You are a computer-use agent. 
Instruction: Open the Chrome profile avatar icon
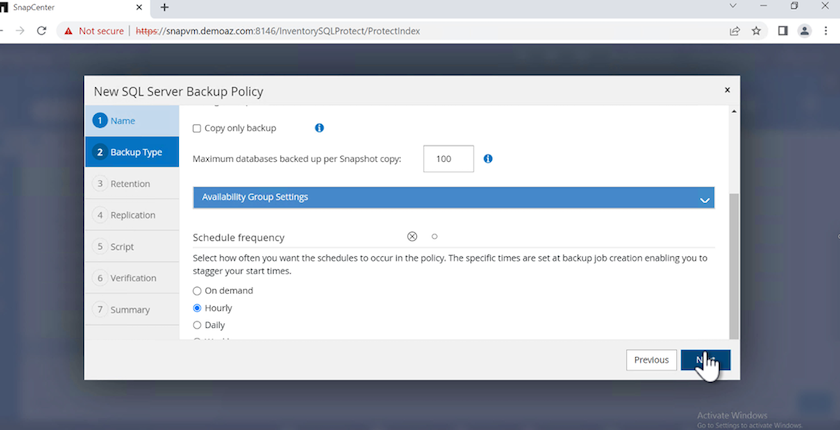(x=804, y=31)
